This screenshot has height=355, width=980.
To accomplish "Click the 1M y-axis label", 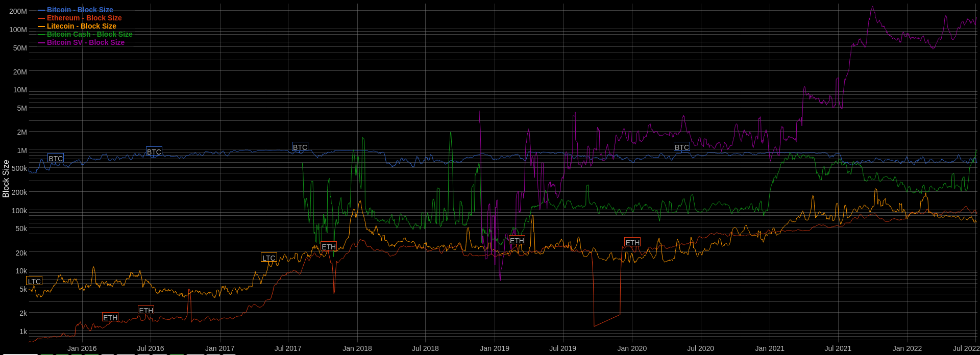I will point(22,150).
